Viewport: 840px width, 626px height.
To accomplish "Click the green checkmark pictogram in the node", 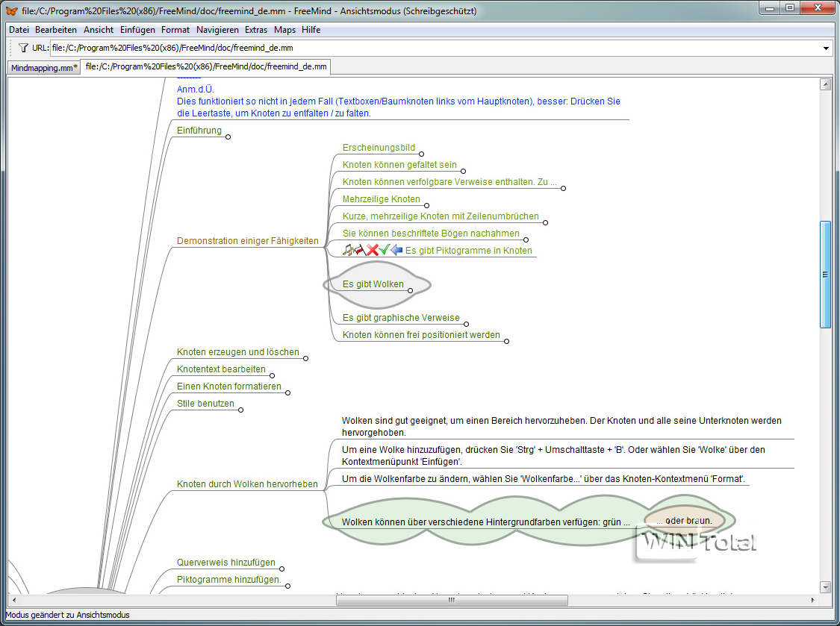I will [x=385, y=249].
